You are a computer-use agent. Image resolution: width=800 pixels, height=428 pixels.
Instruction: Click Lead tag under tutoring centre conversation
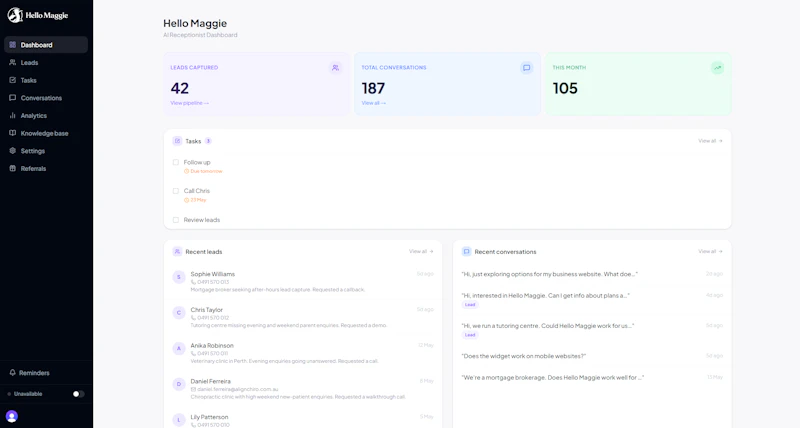pyautogui.click(x=470, y=335)
